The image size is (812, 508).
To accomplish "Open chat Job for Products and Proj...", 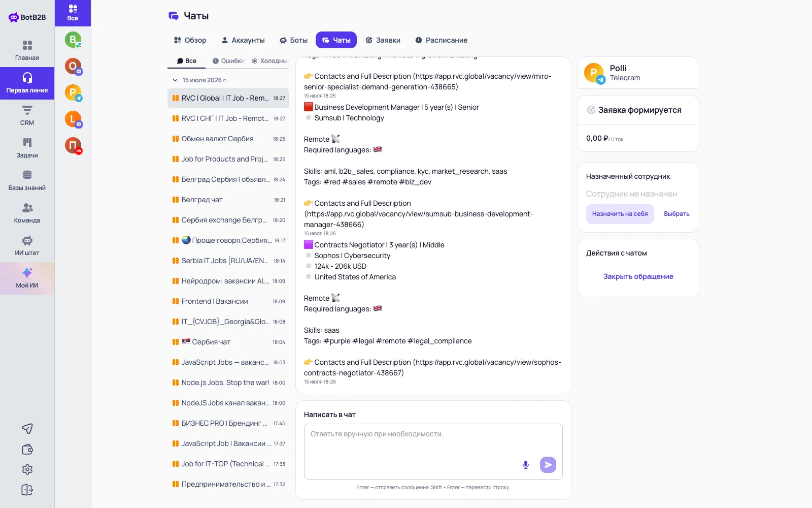I will (x=228, y=159).
